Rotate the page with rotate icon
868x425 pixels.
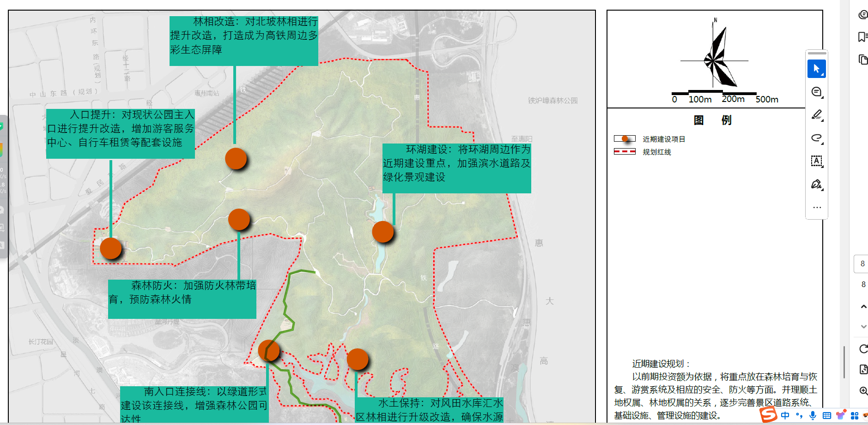click(863, 349)
